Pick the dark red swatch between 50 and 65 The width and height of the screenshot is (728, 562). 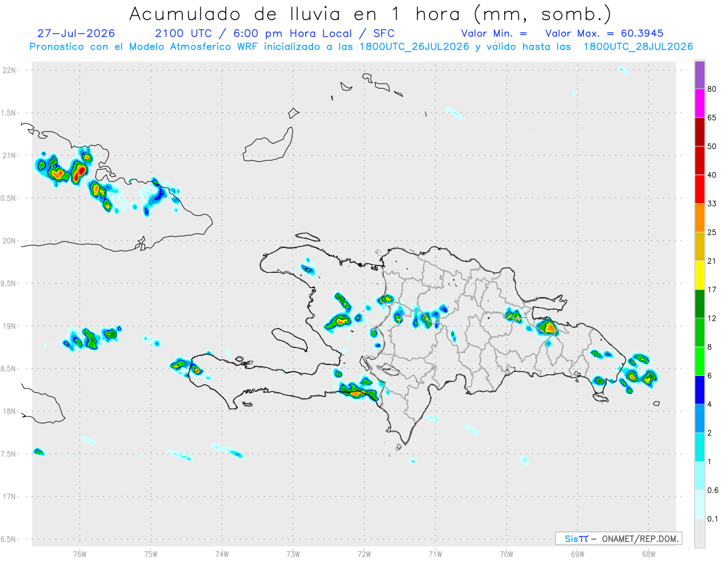click(699, 132)
